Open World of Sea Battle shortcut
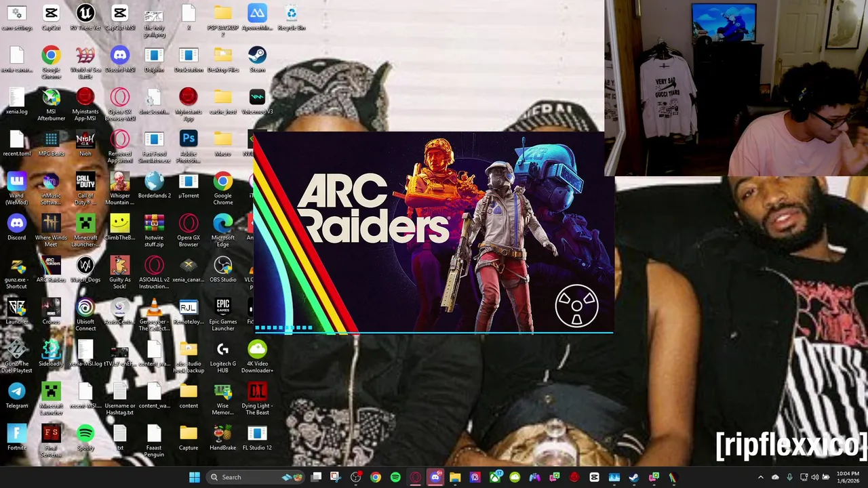This screenshot has height=488, width=868. click(85, 62)
